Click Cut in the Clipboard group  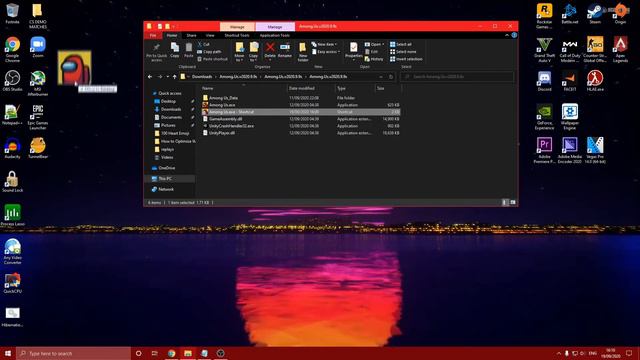click(x=204, y=44)
